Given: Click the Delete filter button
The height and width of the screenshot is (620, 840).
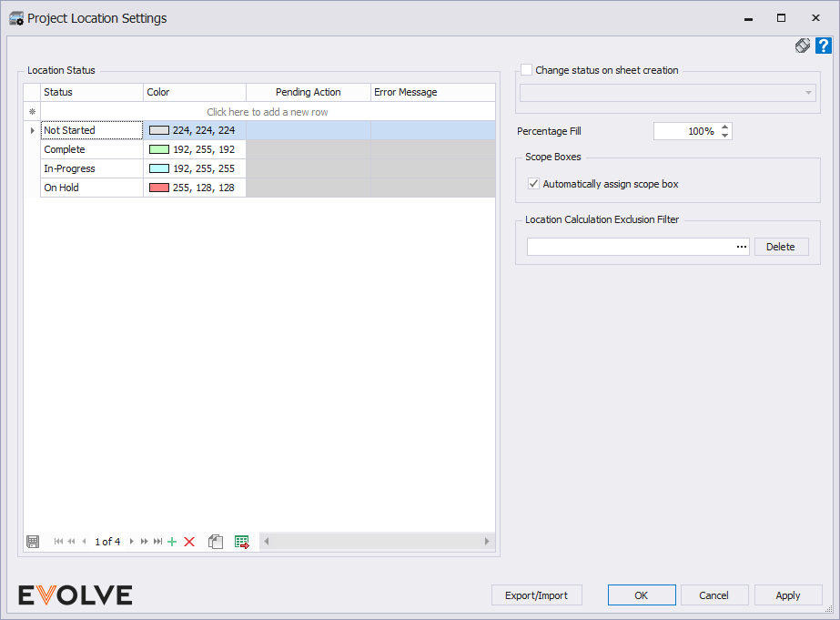Looking at the screenshot, I should (x=781, y=247).
